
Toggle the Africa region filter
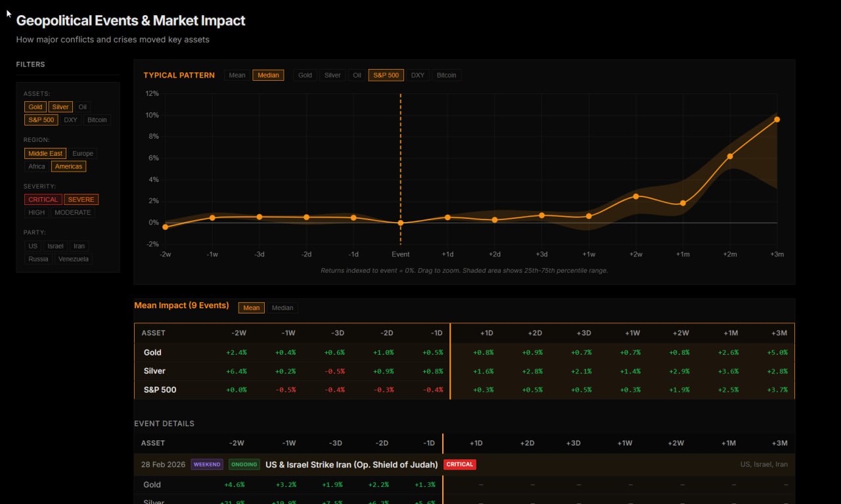pos(36,166)
